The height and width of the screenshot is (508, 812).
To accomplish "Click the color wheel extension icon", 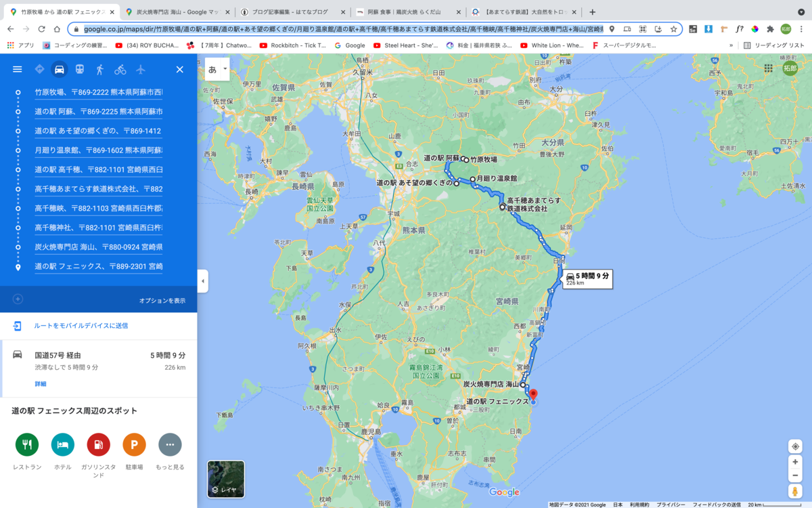I will pos(754,29).
